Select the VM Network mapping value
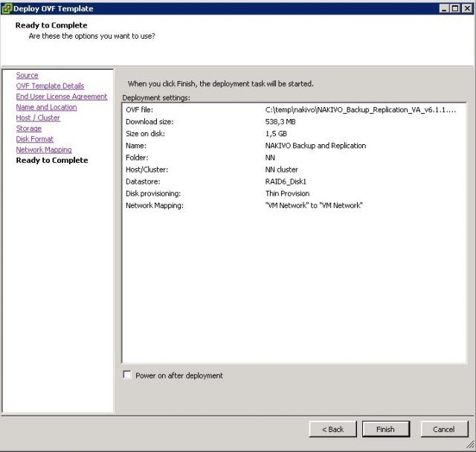The image size is (476, 452). [314, 205]
